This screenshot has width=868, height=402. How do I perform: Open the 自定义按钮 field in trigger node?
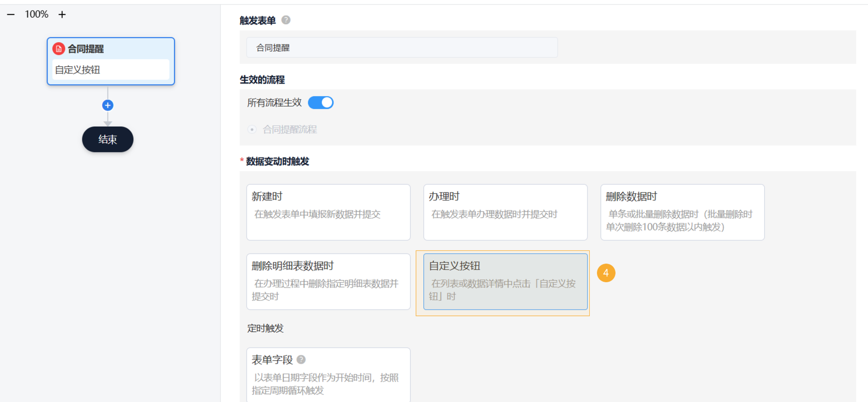[111, 70]
